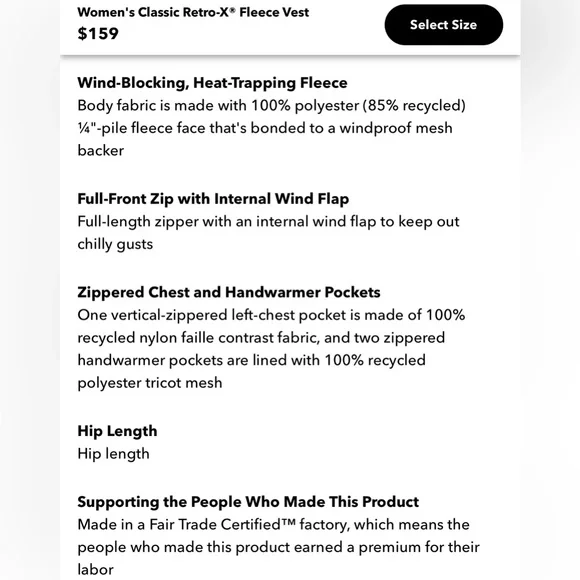This screenshot has width=580, height=580.
Task: Select the Supporting the People Who Made This Product heading
Action: [x=248, y=502]
